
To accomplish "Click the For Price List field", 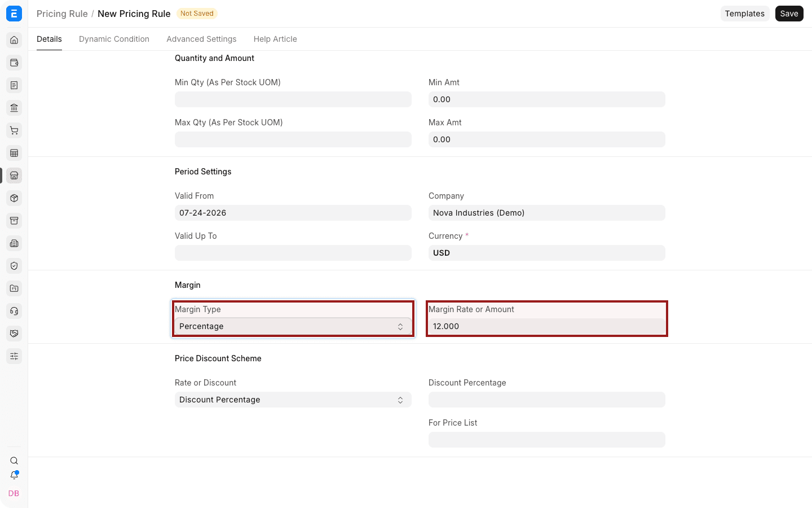I will tap(547, 440).
